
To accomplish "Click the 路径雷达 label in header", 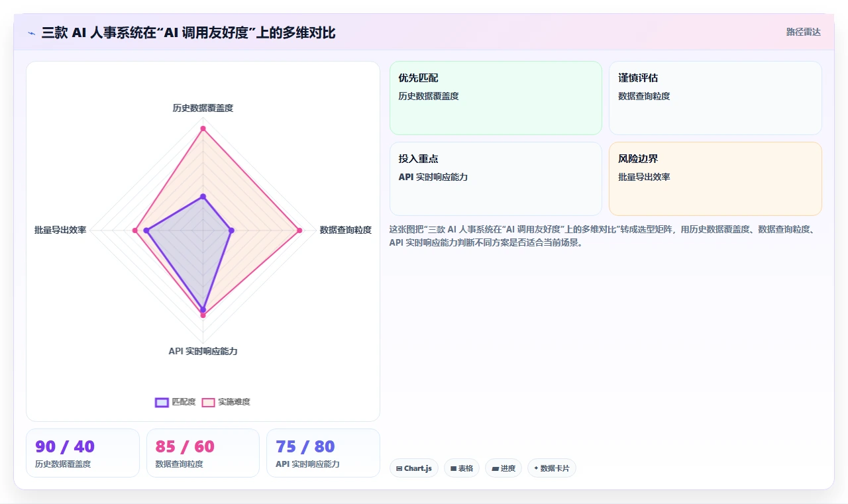I will (803, 32).
